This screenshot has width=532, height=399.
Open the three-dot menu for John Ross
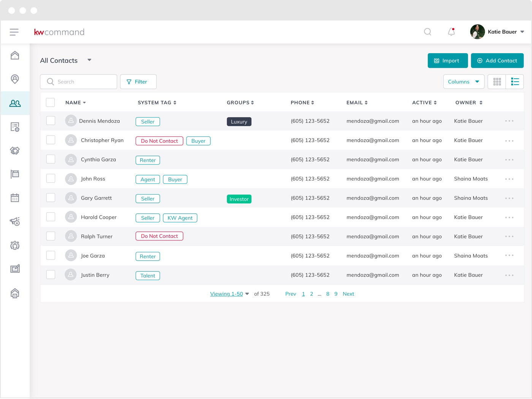[509, 179]
